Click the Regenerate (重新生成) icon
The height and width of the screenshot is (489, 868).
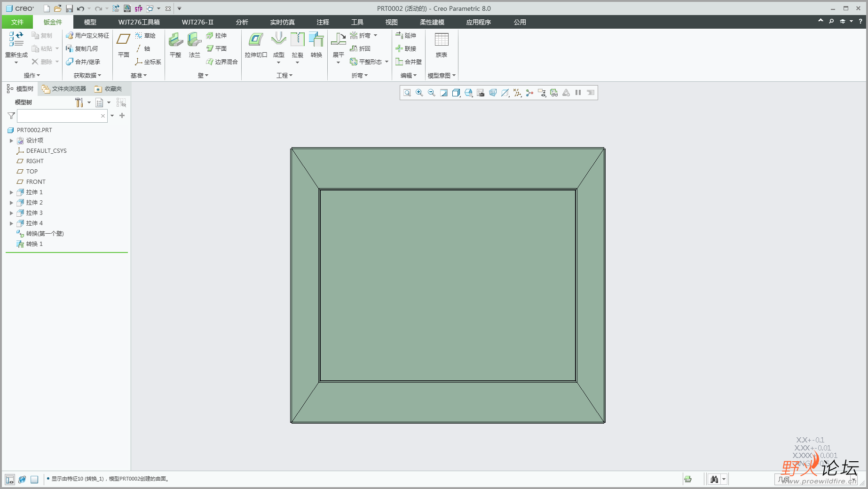coord(16,39)
